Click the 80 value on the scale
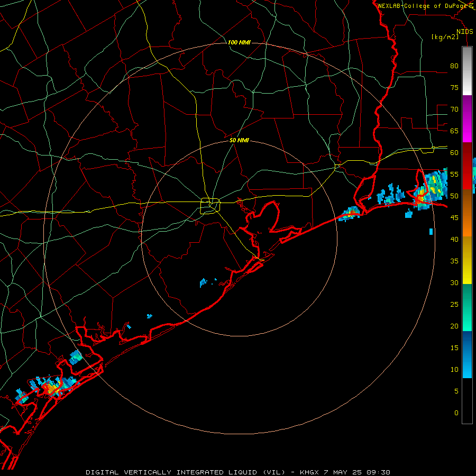 coord(454,66)
